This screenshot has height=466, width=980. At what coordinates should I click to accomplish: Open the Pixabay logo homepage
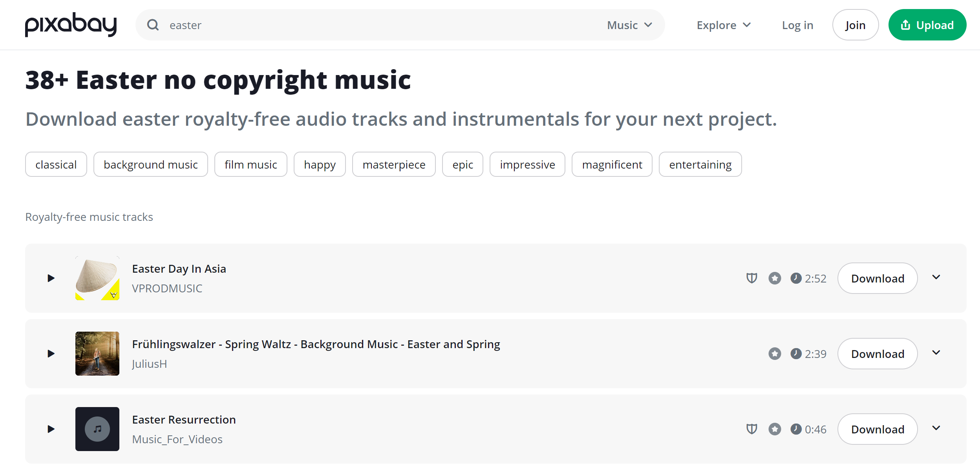click(x=71, y=24)
